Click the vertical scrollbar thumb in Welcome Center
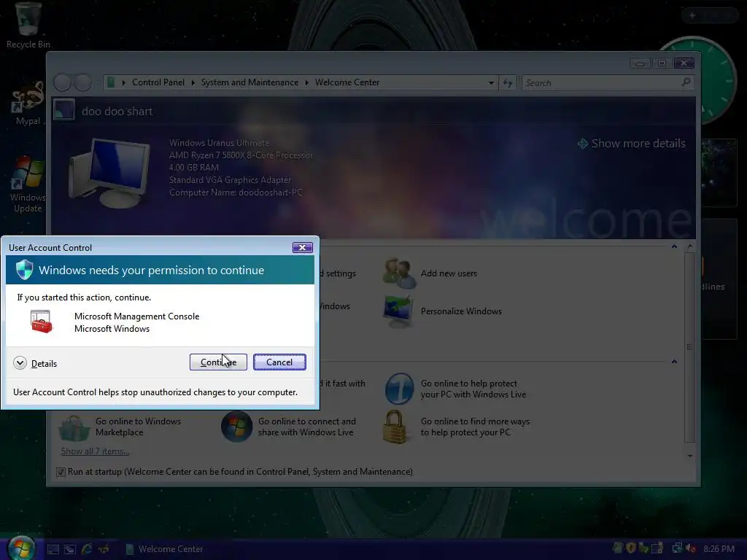 (689, 347)
